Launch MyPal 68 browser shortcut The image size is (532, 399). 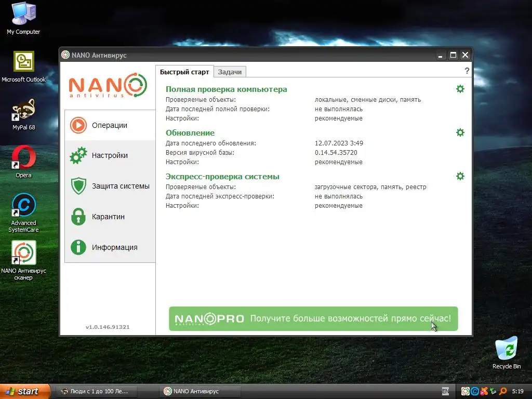click(23, 114)
